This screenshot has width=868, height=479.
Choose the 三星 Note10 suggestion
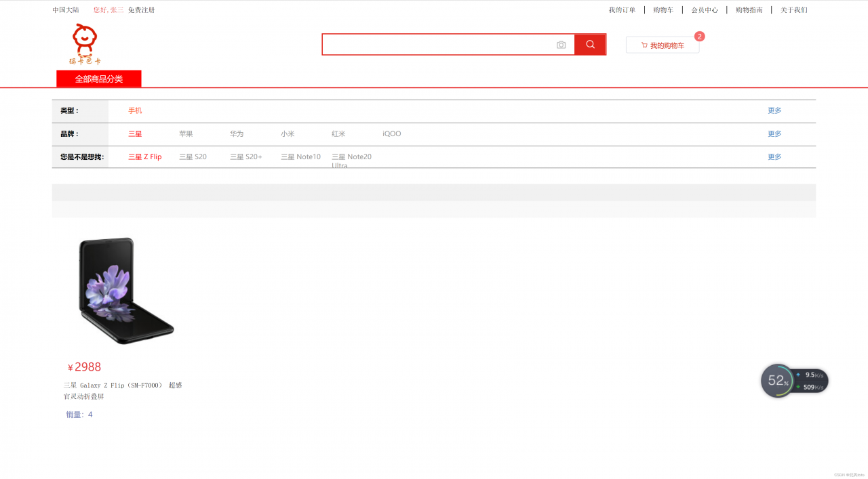(x=300, y=157)
